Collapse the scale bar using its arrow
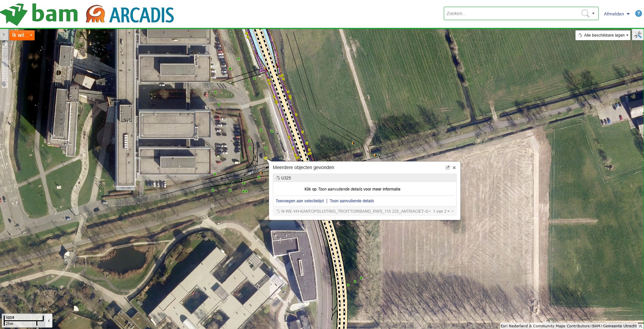 click(x=49, y=321)
